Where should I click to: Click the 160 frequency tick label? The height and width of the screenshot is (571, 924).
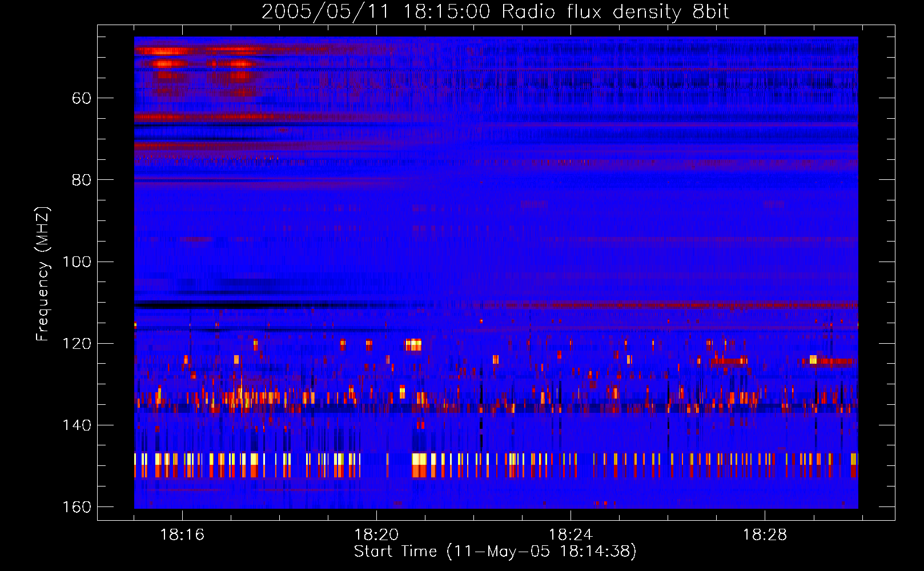click(77, 507)
